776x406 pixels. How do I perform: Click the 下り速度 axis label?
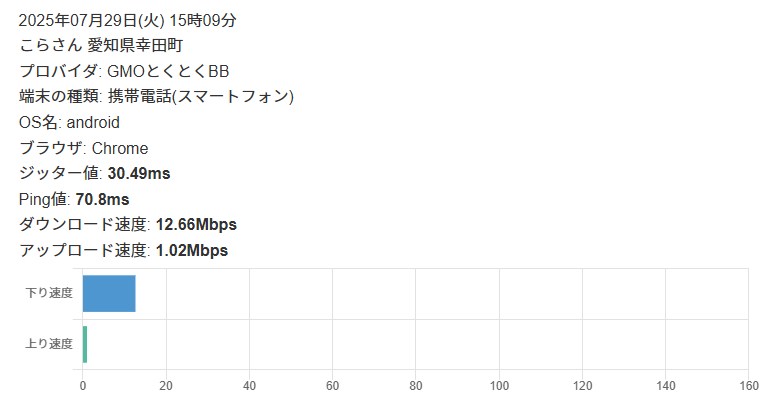tap(49, 293)
